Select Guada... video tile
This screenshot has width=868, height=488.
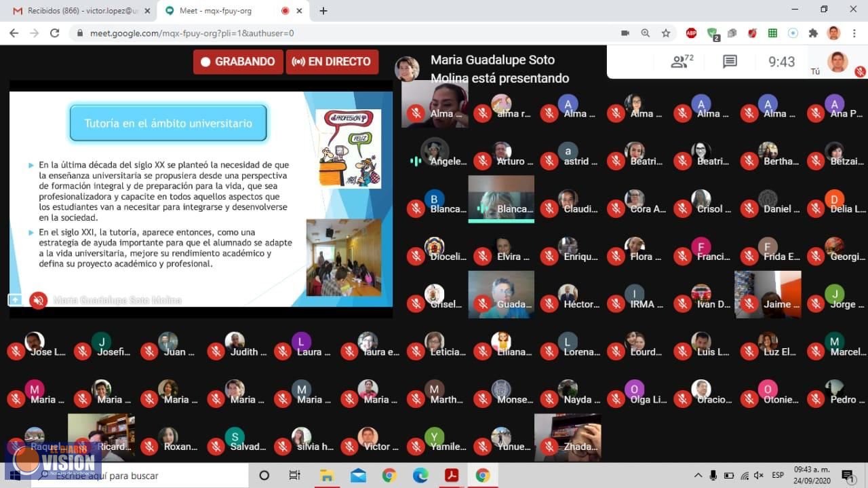[x=501, y=294]
